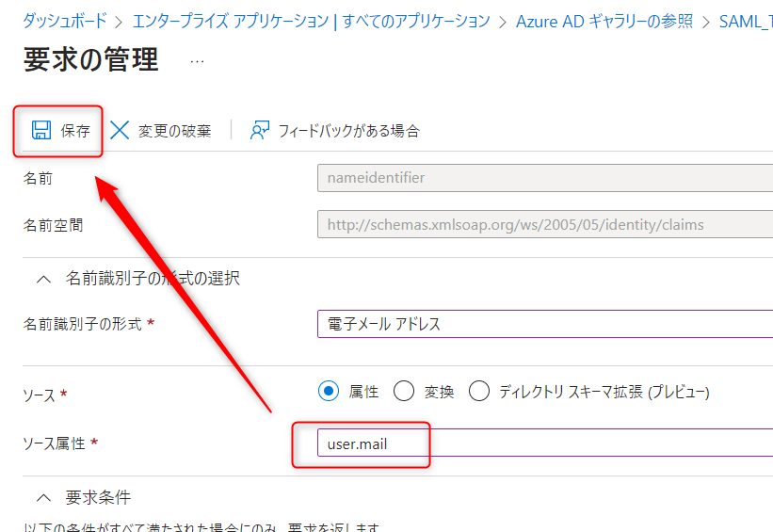
Task: Click the SAML_T breadcrumb link
Action: tap(745, 21)
